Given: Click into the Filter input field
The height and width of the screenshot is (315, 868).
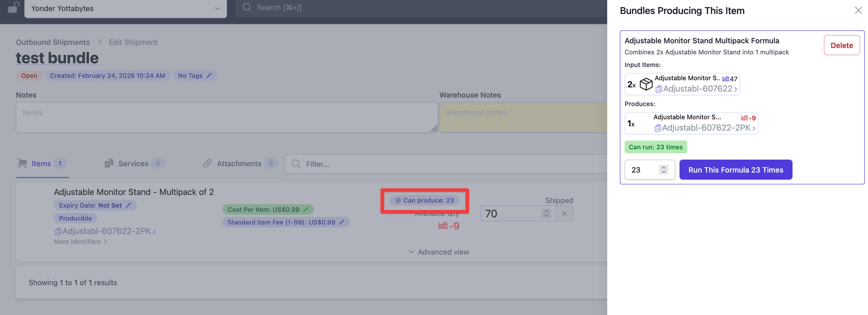Looking at the screenshot, I should click(x=438, y=164).
